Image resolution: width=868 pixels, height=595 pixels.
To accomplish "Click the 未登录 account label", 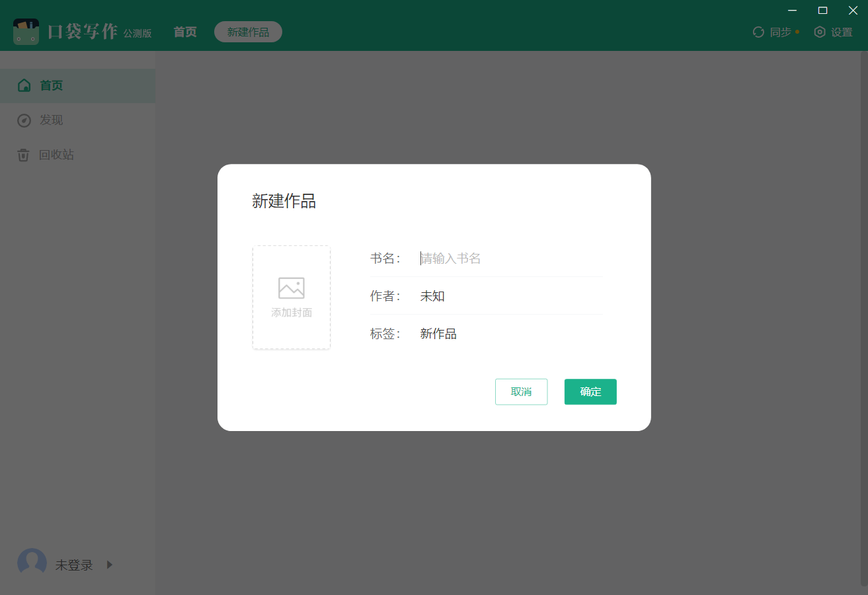I will 74,565.
